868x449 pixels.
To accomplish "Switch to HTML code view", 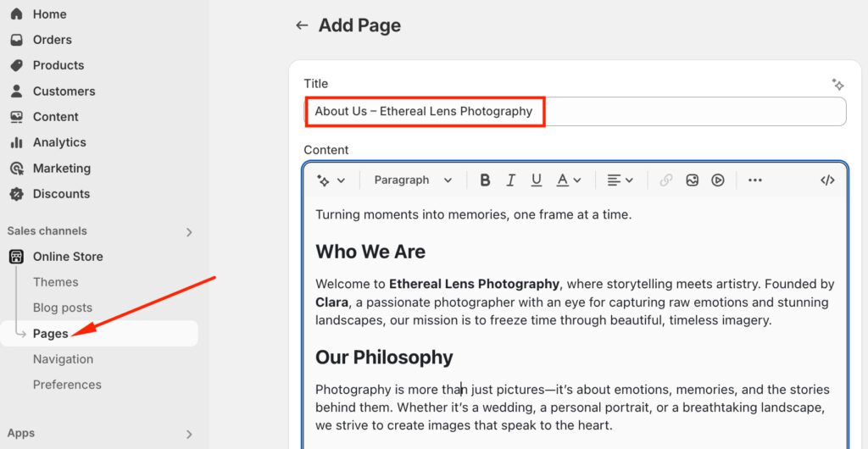I will (827, 180).
